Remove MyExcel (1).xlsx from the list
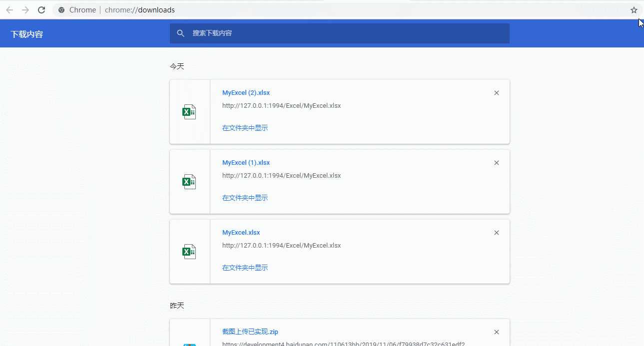Viewport: 644px width, 346px height. pyautogui.click(x=497, y=163)
